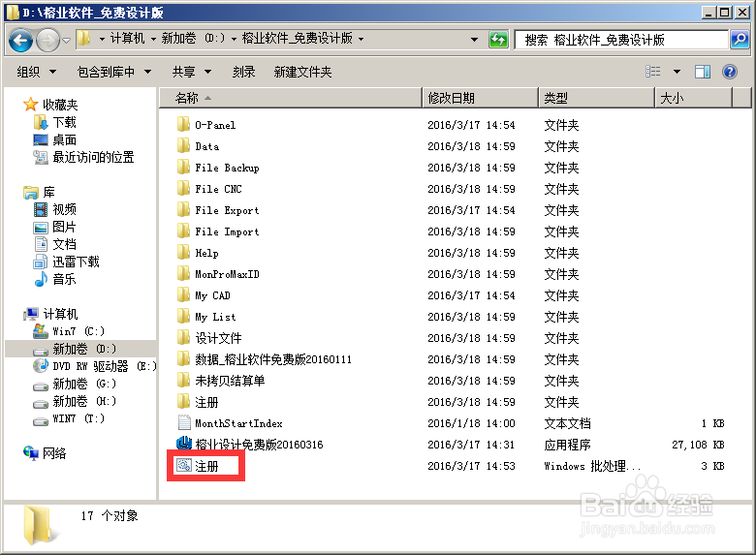Open recent pages dropdown beside navigation arrows
This screenshot has height=555, width=756.
pos(67,41)
